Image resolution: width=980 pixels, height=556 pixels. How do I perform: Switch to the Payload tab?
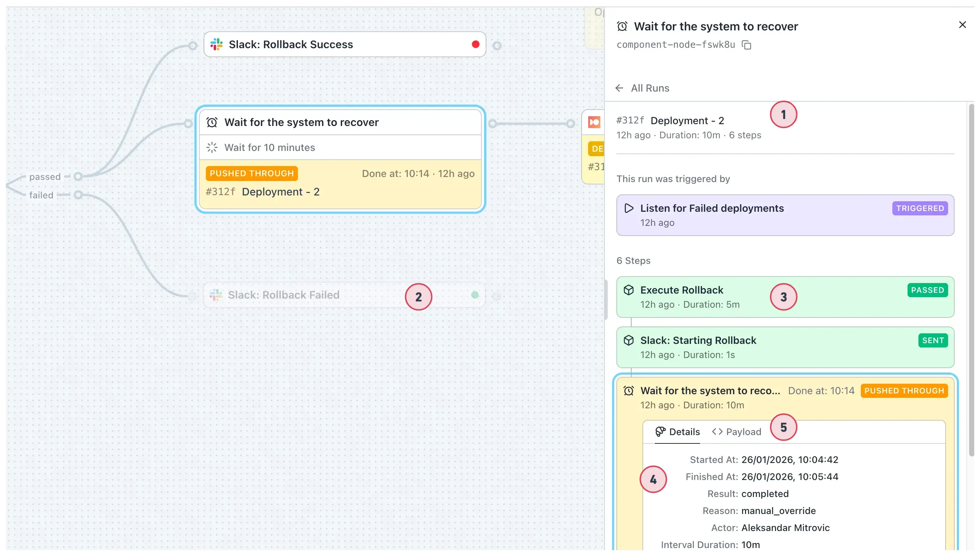pos(737,432)
